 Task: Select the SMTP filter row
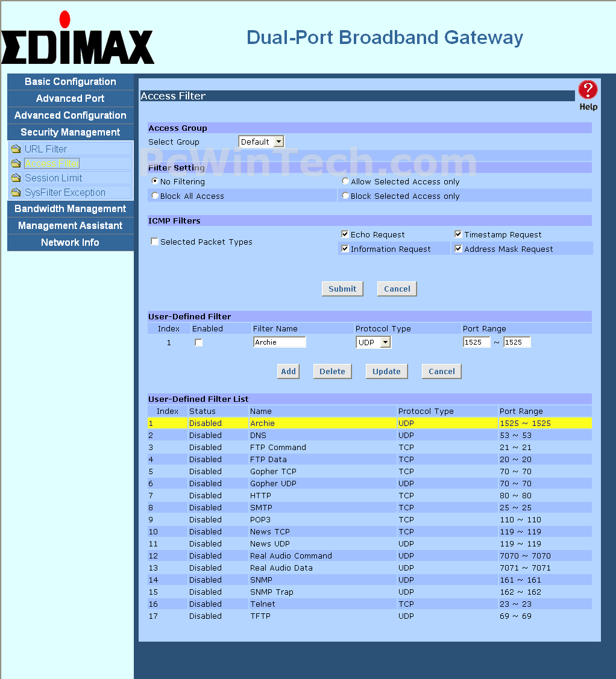(x=369, y=507)
